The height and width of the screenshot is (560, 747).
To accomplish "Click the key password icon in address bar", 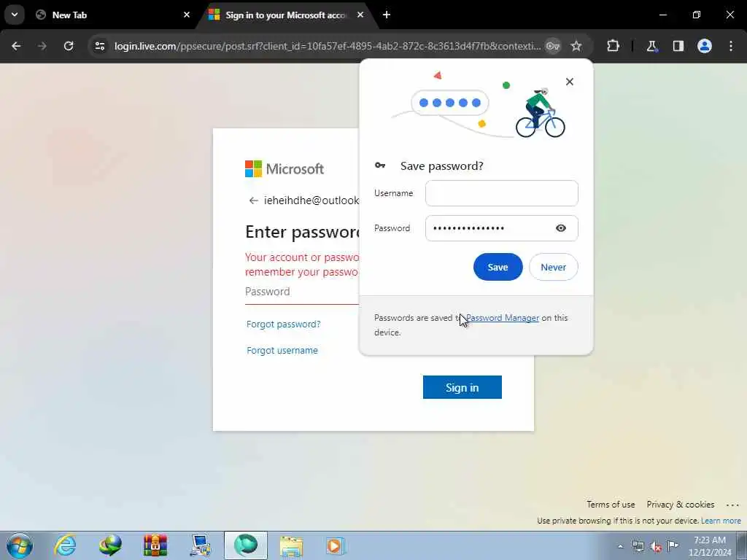I will [553, 46].
